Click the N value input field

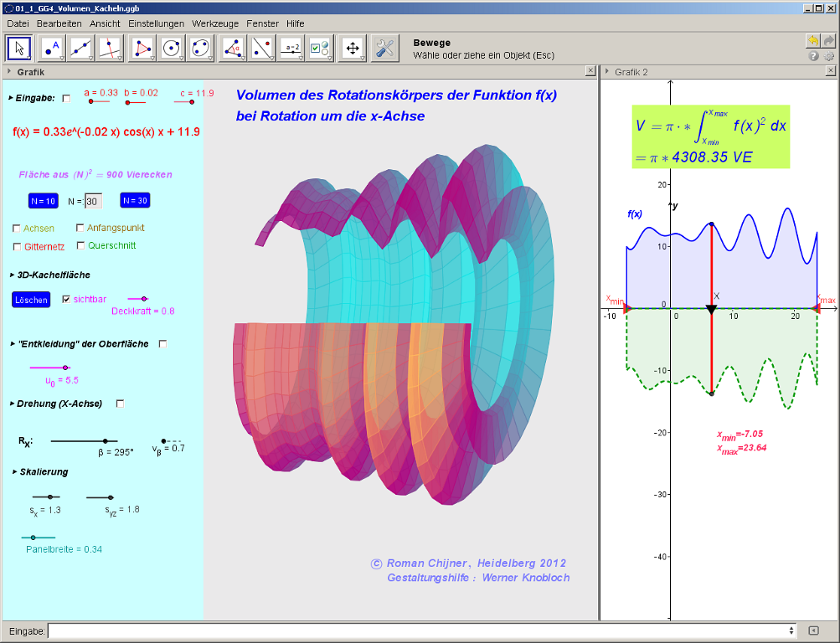(x=93, y=202)
